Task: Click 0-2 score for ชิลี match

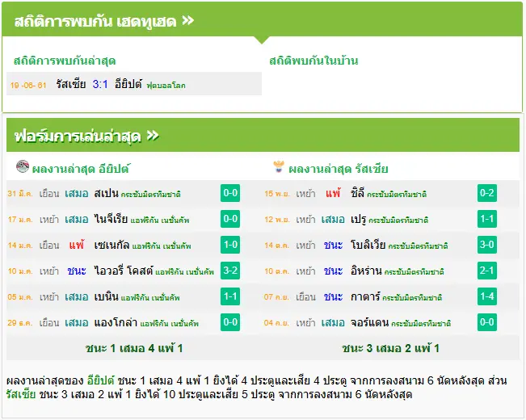Action: [486, 193]
